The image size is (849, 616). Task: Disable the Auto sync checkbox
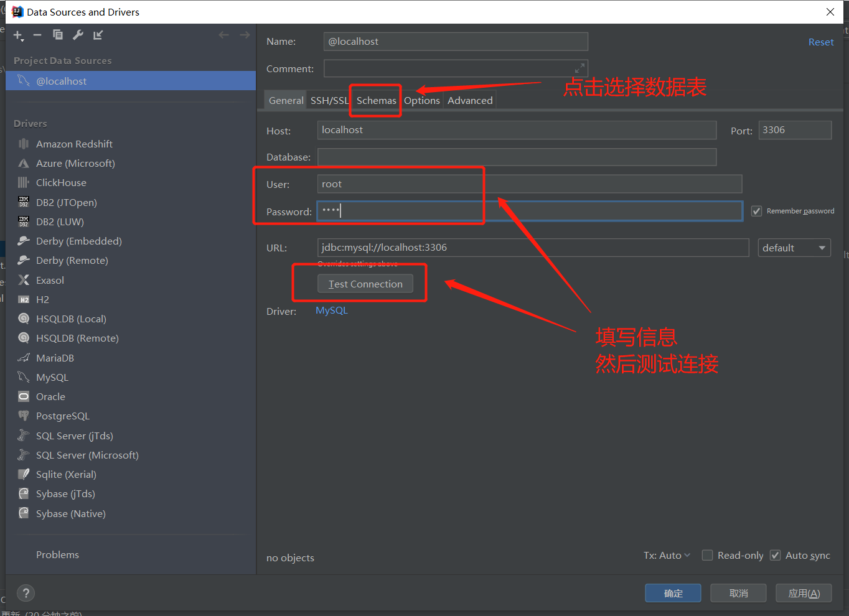click(776, 556)
